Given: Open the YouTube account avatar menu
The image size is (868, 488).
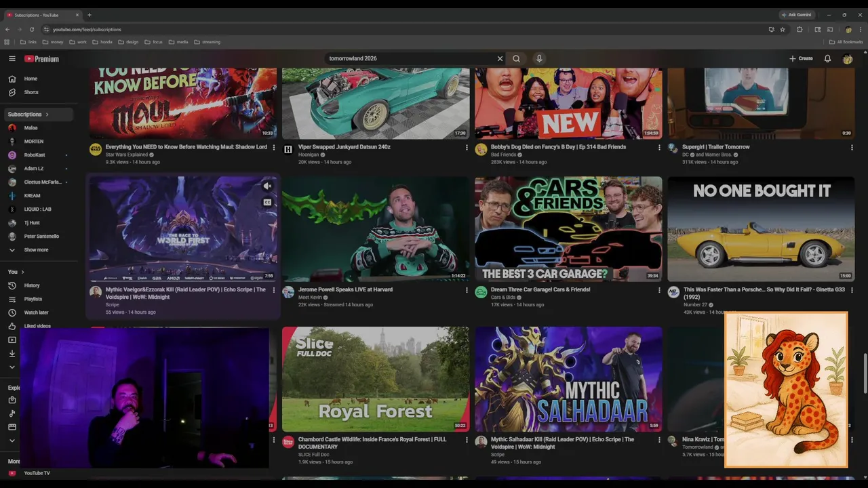Looking at the screenshot, I should tap(848, 59).
